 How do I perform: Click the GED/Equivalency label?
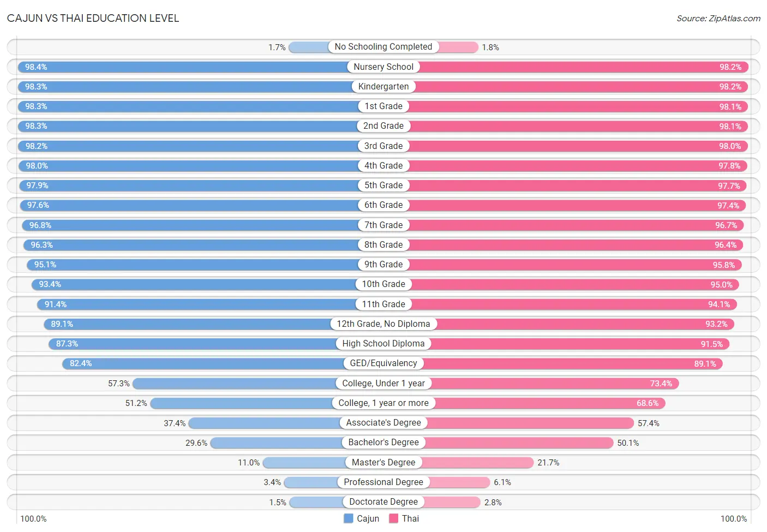(x=383, y=363)
